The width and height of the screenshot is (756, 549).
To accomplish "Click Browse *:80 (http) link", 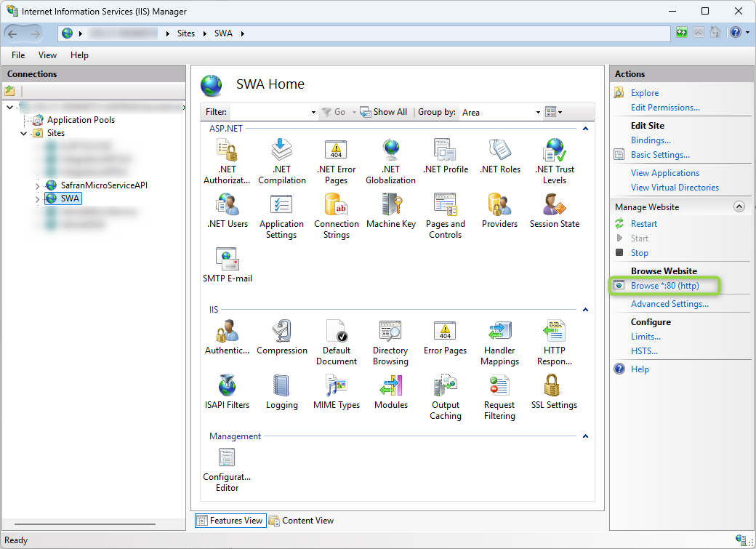I will [x=665, y=286].
